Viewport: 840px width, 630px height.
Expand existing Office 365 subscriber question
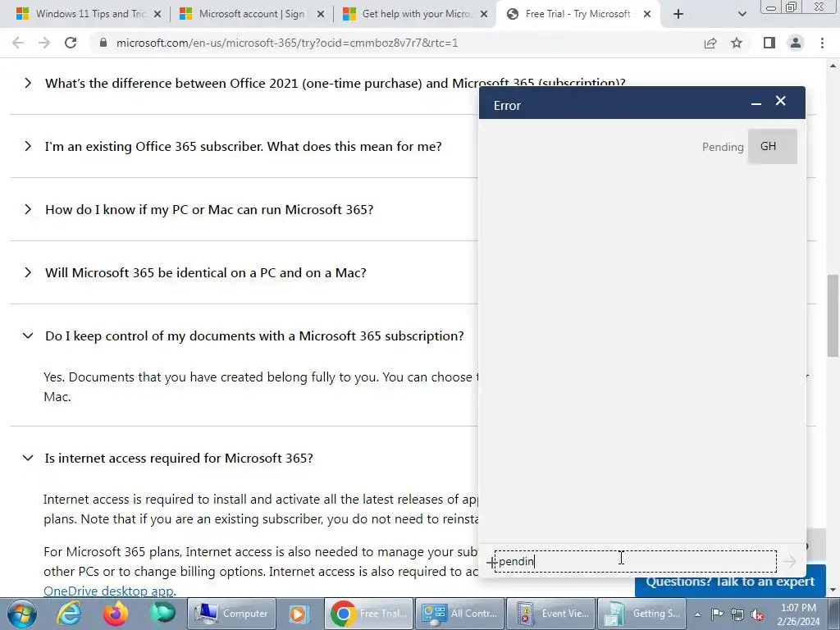click(244, 146)
